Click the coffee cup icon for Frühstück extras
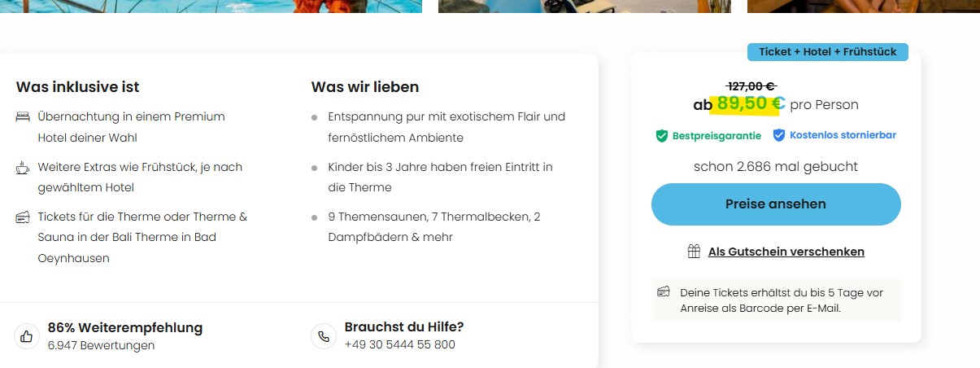The width and height of the screenshot is (980, 368). [x=23, y=168]
